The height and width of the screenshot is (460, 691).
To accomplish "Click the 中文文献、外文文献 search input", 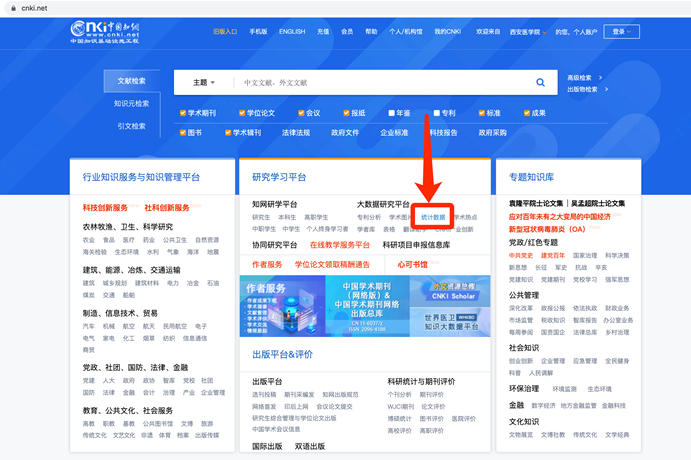I will pos(383,82).
